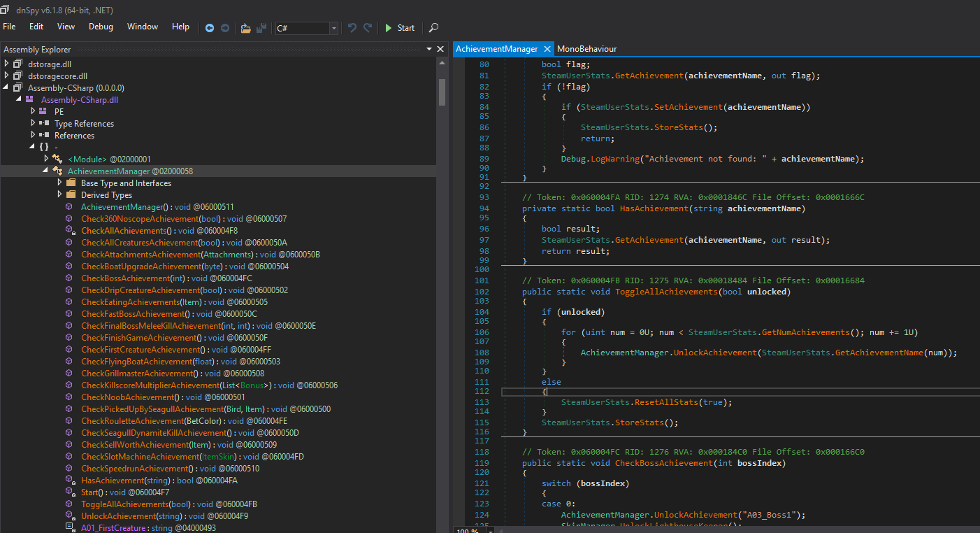
Task: Close the Assembly Explorer panel
Action: (440, 49)
